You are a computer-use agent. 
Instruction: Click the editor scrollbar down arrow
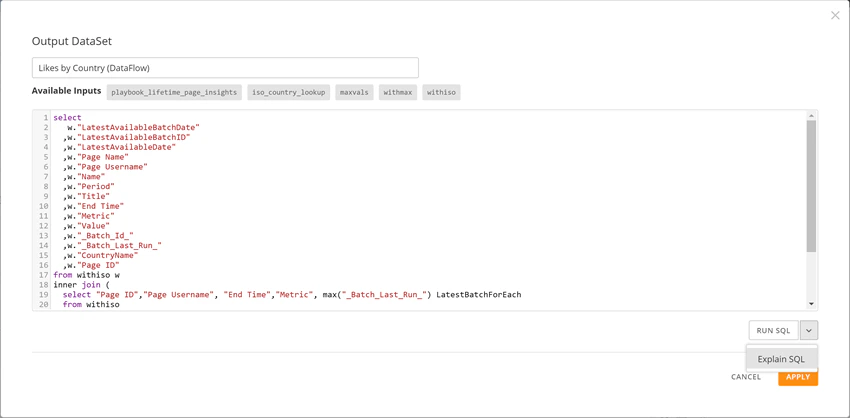click(812, 304)
